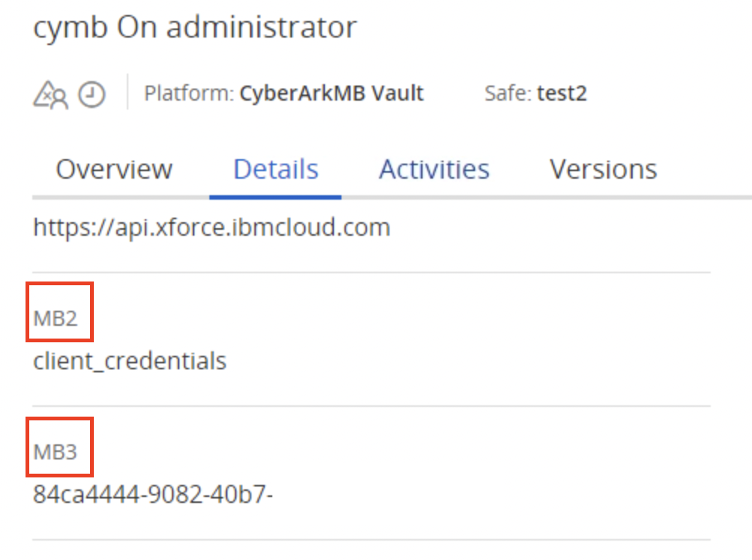Click the vertical divider beside the clock icon
Screen dimensions: 752x560
(127, 92)
